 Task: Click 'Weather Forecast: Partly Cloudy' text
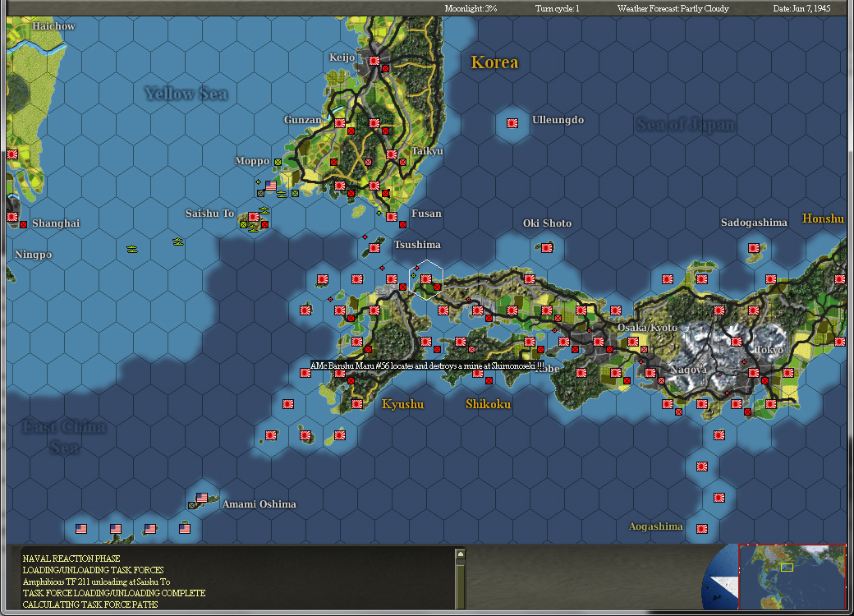click(673, 8)
